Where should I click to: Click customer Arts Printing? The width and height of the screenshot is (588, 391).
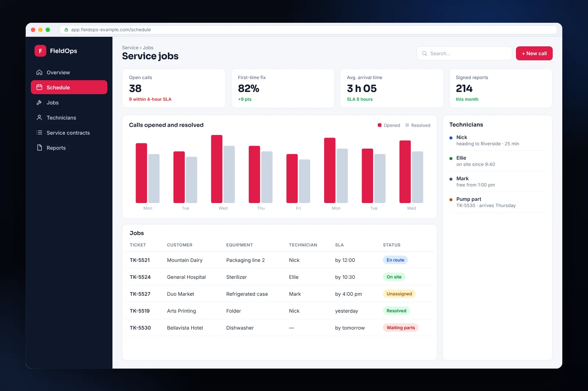(182, 311)
